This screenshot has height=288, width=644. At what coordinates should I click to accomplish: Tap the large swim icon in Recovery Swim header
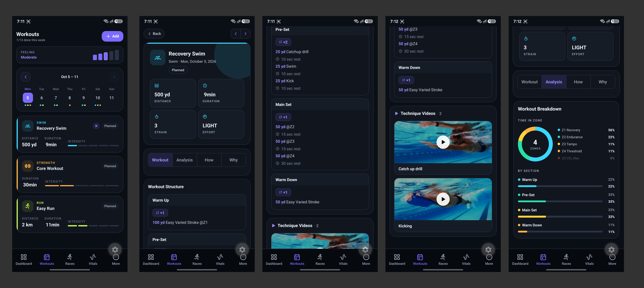[158, 58]
